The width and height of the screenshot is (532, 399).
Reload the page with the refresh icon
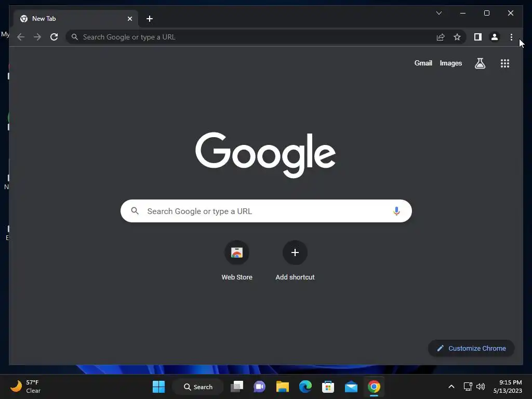(x=54, y=37)
